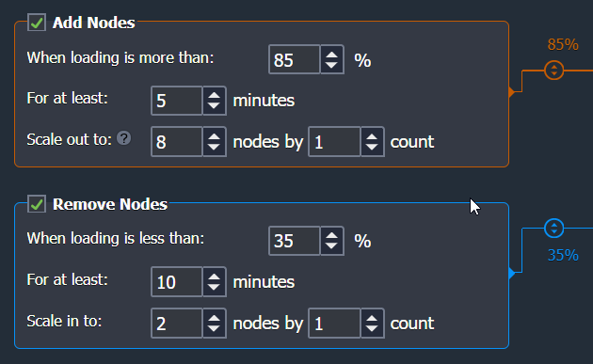
Task: Click the Scale out to help icon
Action: point(124,138)
